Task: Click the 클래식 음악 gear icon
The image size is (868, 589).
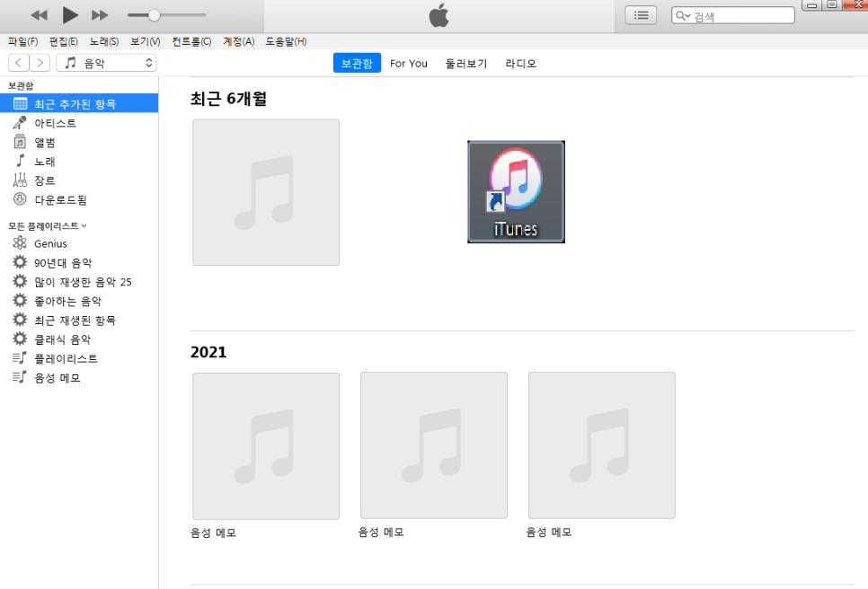Action: [20, 338]
